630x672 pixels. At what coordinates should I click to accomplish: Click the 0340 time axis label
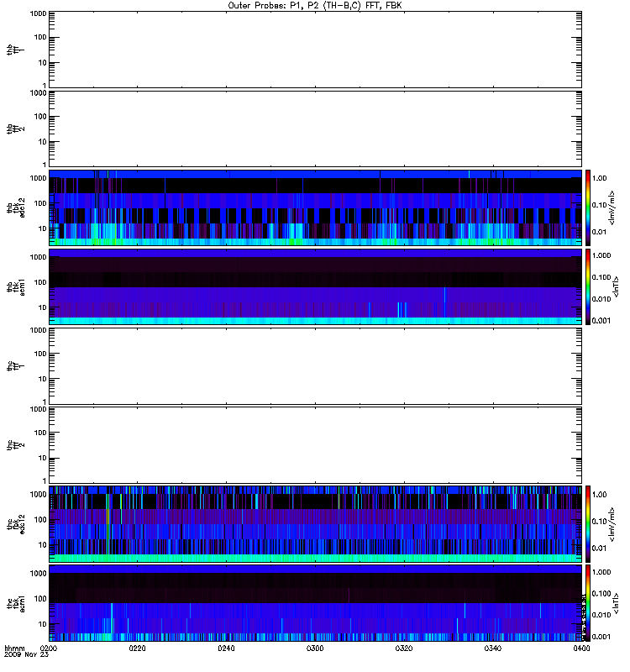point(492,648)
